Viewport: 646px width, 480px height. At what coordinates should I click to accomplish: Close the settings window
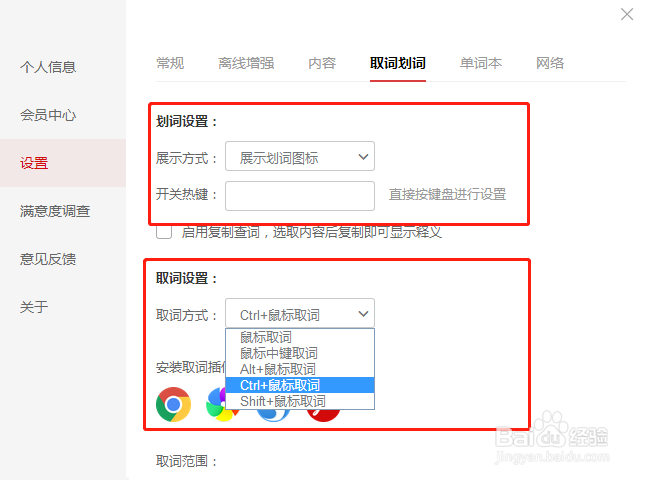click(627, 14)
